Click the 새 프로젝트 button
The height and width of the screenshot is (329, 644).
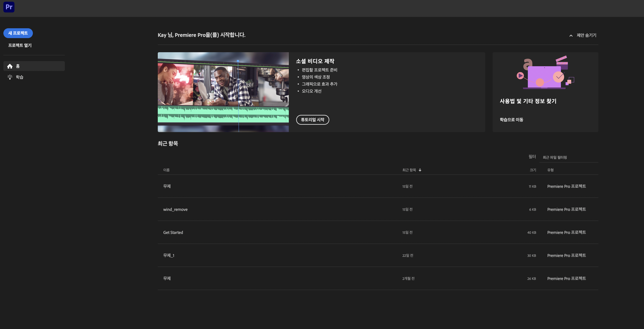coord(18,33)
